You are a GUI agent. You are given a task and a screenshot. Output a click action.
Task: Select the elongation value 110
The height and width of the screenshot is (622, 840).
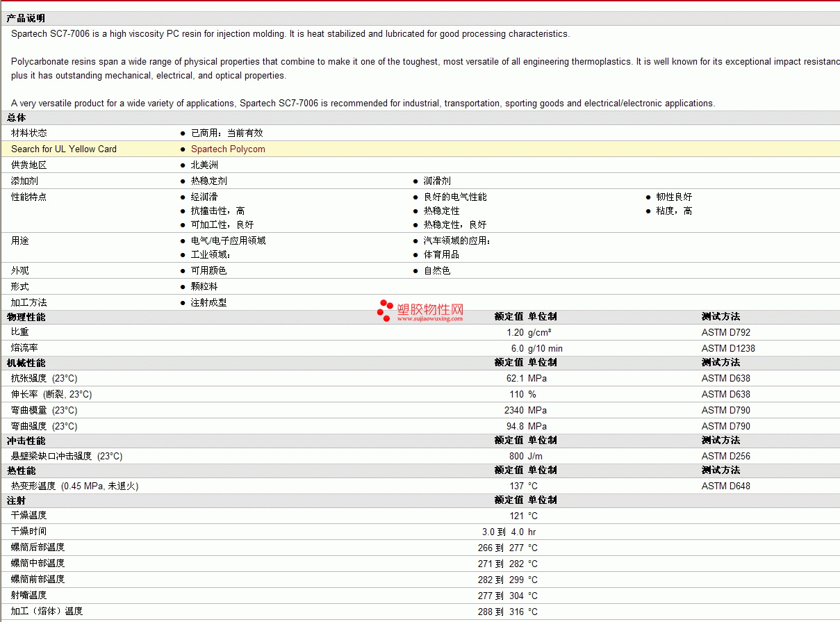point(517,394)
